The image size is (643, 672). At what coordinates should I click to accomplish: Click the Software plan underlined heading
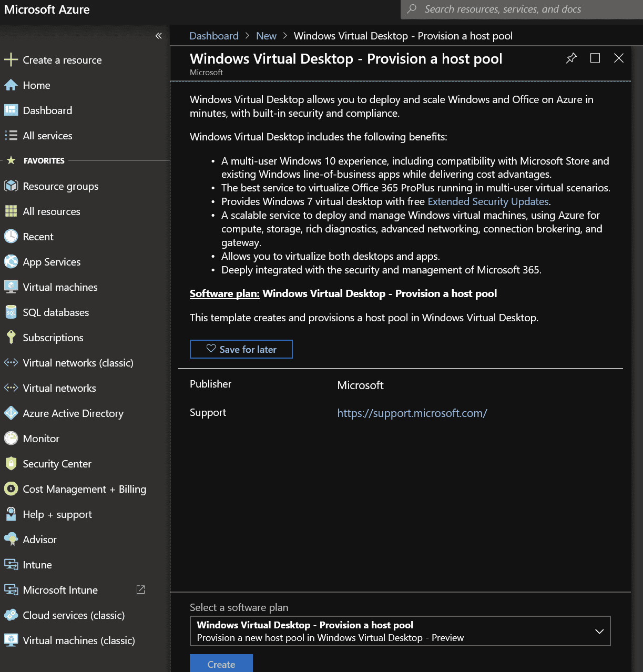point(224,293)
